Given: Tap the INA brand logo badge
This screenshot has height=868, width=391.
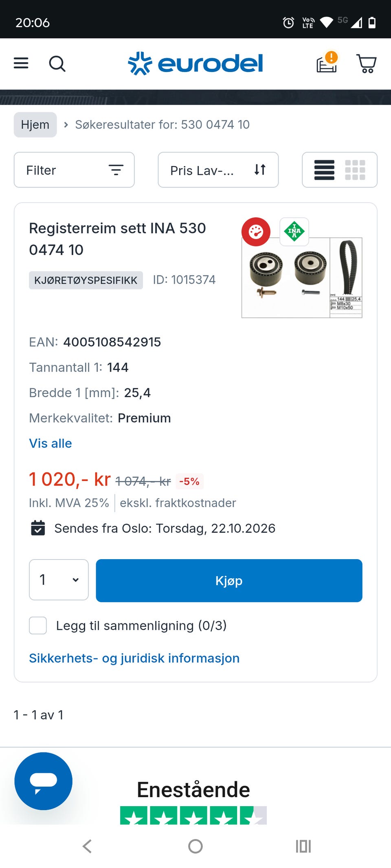Looking at the screenshot, I should tap(294, 232).
